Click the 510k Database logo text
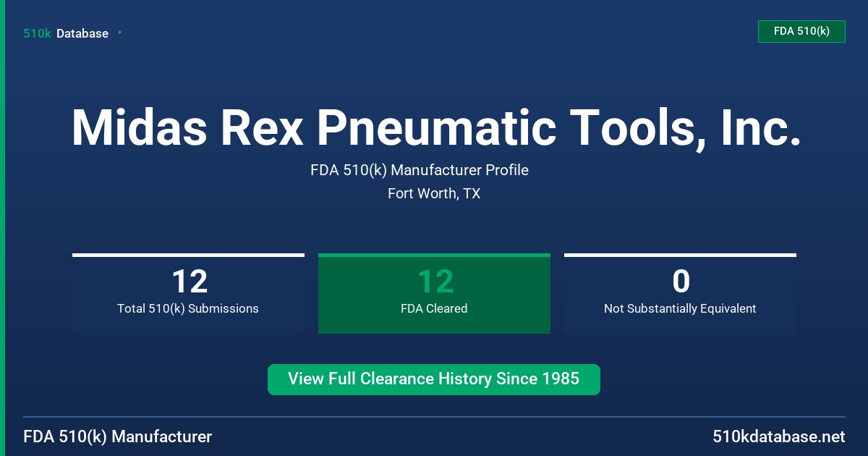The height and width of the screenshot is (456, 868). (66, 33)
